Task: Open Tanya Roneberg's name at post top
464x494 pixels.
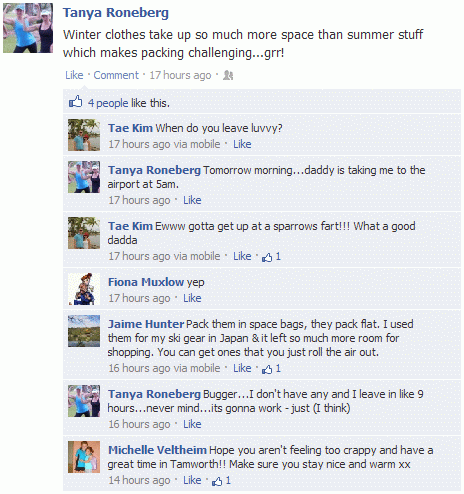Action: [x=116, y=13]
